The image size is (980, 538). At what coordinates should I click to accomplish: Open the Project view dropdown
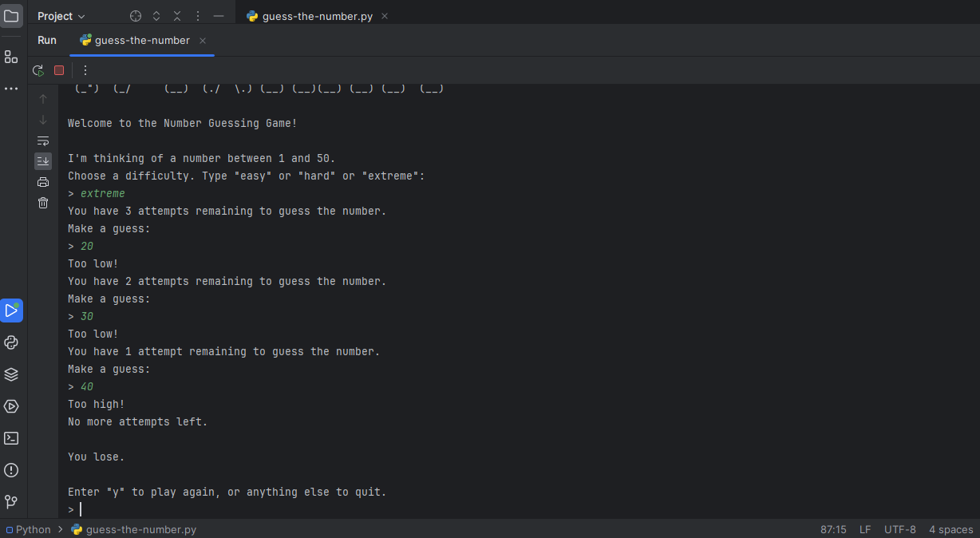61,16
